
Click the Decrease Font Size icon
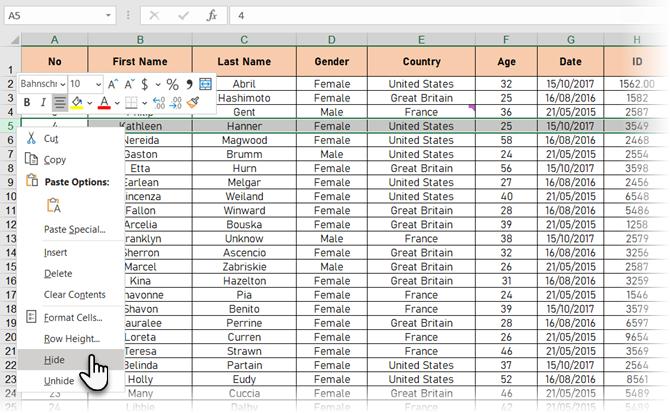[129, 84]
